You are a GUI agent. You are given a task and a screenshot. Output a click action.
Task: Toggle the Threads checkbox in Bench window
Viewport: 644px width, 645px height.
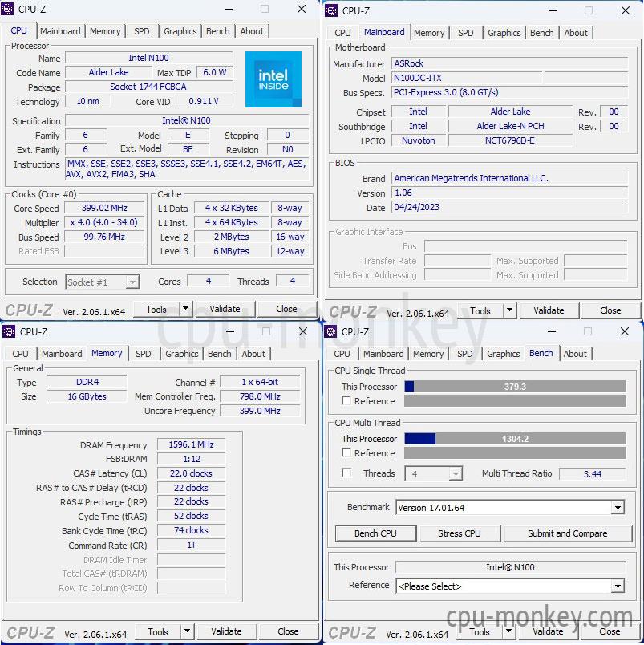tap(346, 473)
